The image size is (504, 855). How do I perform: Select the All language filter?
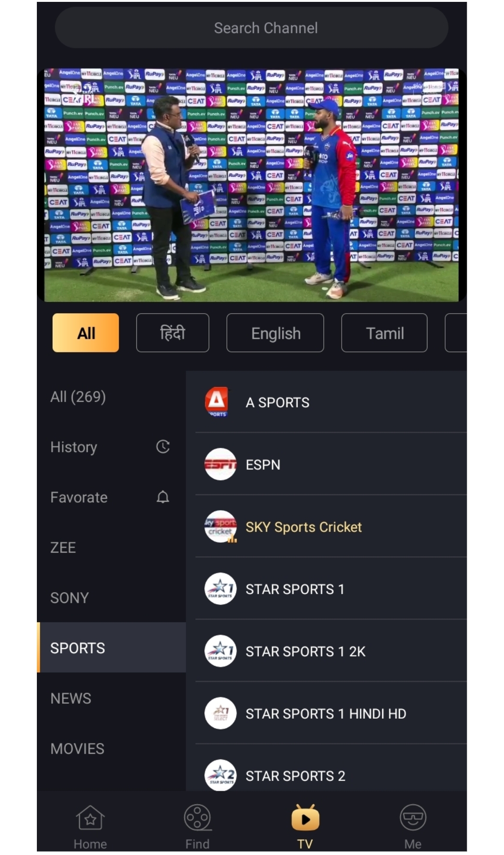pyautogui.click(x=86, y=333)
